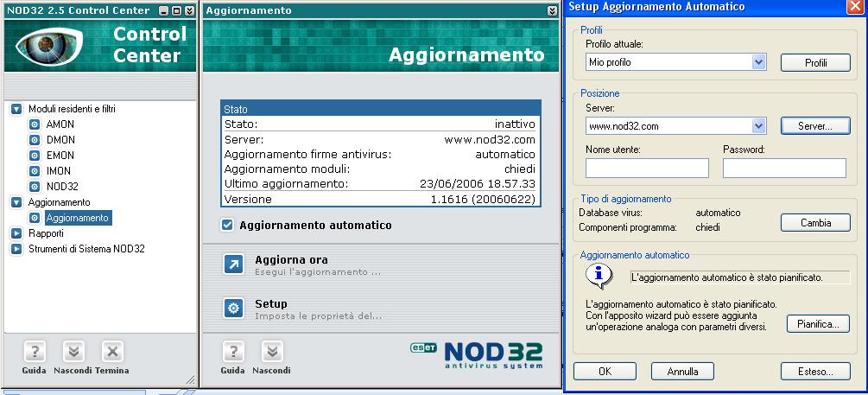
Task: Click Strumenti di Sistema NOD32 label
Action: (86, 249)
